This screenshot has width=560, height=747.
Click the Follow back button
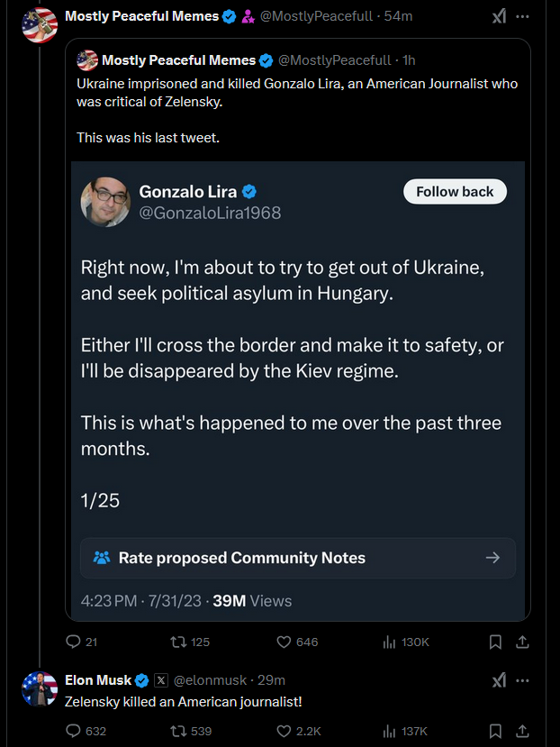455,191
